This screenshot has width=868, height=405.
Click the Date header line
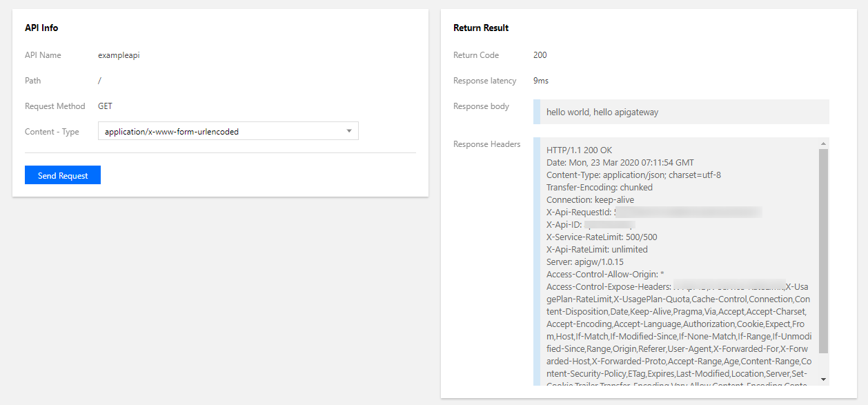pyautogui.click(x=620, y=163)
